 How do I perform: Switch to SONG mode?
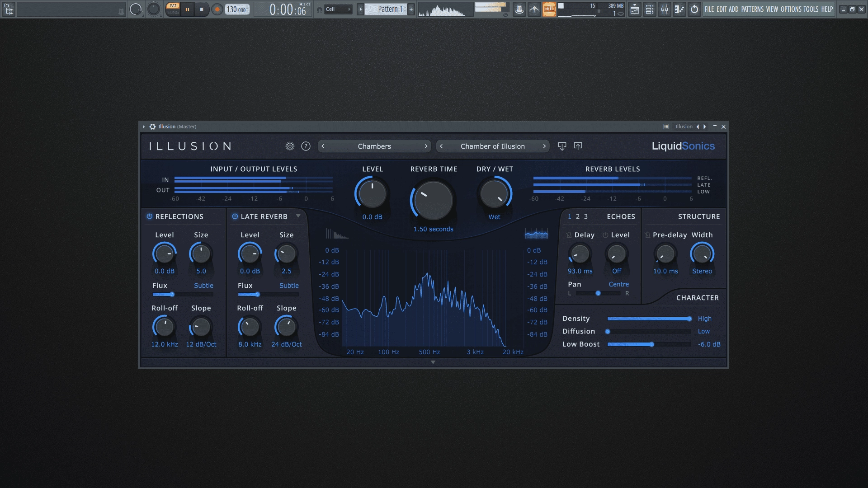click(173, 12)
